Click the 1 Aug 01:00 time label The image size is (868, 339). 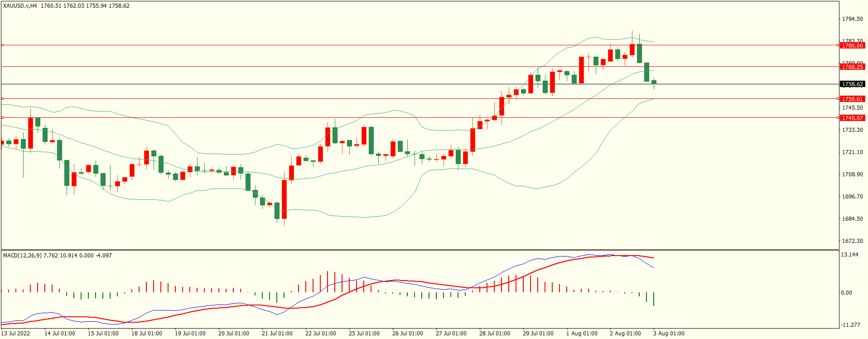click(x=582, y=334)
